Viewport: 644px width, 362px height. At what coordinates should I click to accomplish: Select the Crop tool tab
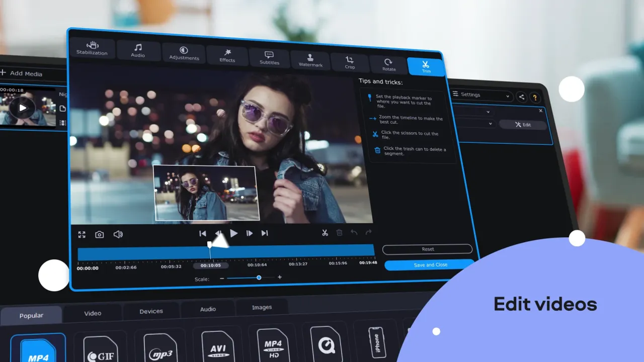350,63
